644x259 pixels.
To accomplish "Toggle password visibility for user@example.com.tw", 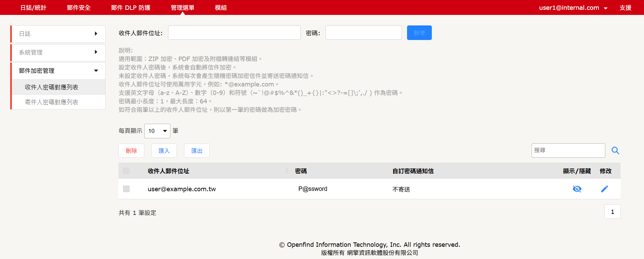I will (577, 189).
